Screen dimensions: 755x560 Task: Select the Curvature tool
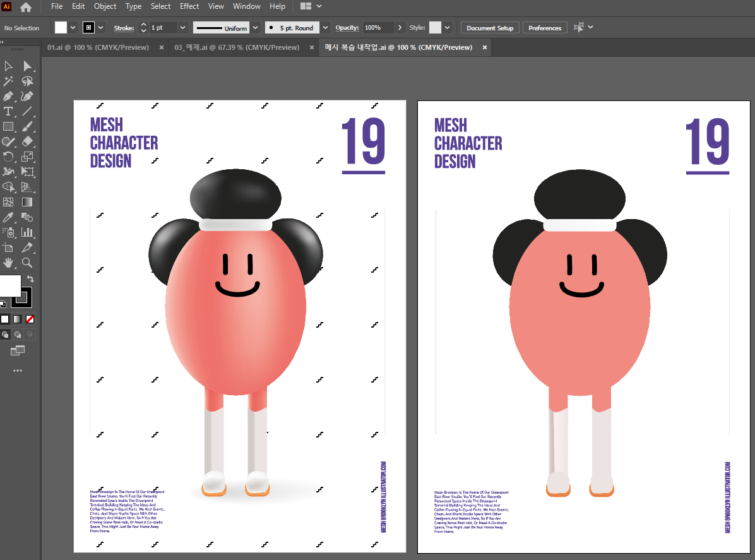pos(27,97)
